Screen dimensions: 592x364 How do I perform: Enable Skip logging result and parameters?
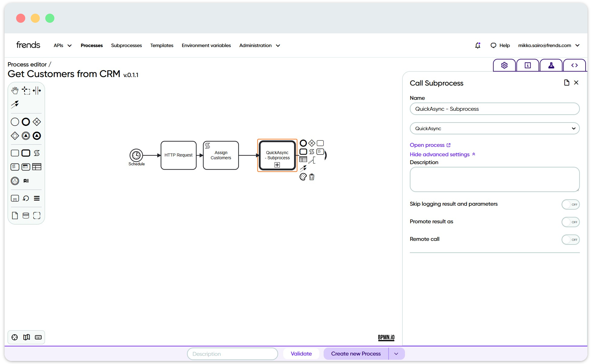[571, 204]
